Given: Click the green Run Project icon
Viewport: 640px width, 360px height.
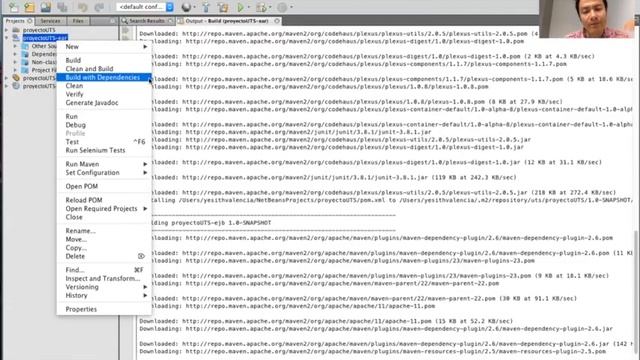Looking at the screenshot, I should [240, 7].
